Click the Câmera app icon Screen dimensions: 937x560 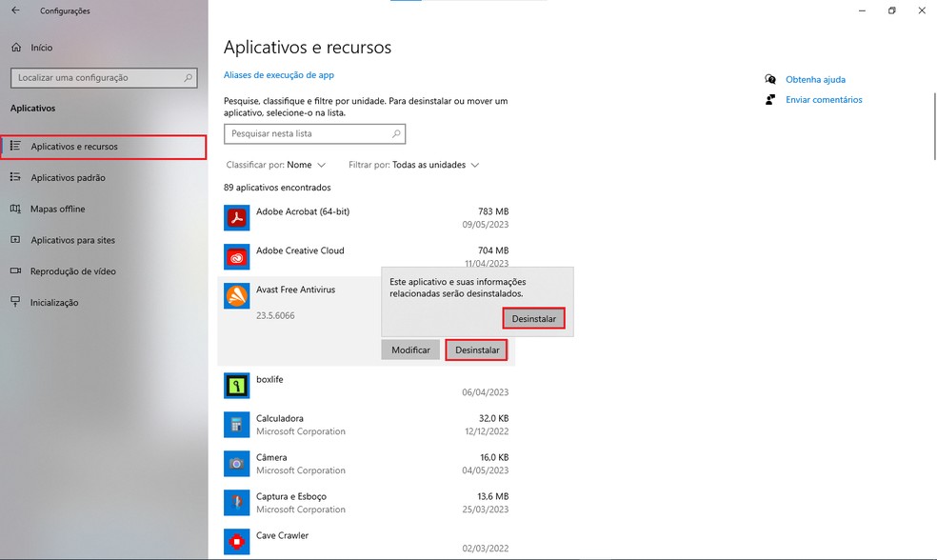(x=236, y=464)
